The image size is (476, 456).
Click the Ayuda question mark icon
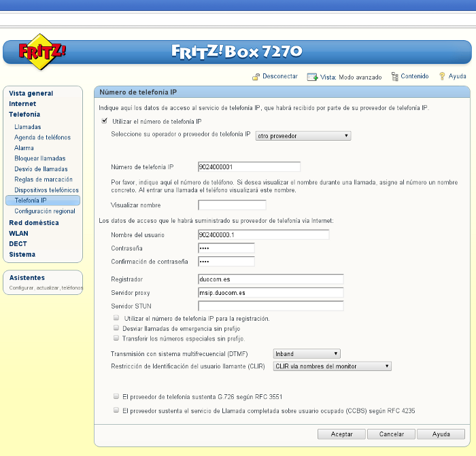point(442,76)
